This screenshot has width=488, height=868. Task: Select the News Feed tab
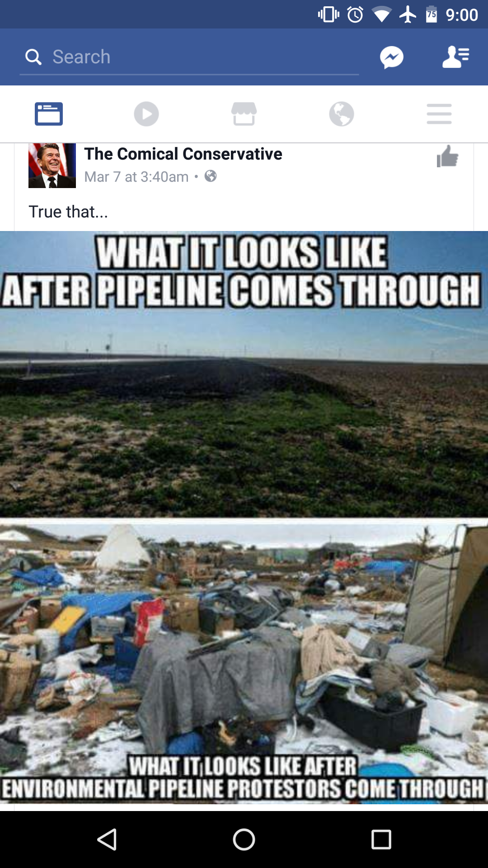49,114
